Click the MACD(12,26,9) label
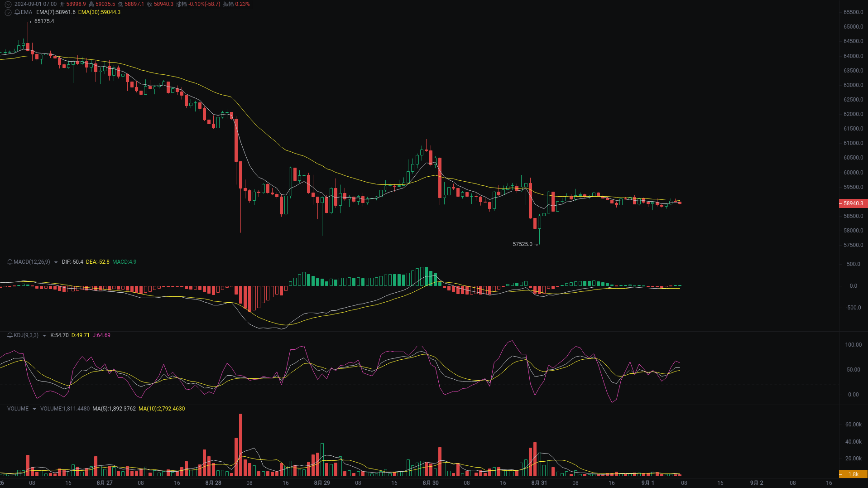This screenshot has width=868, height=488. (x=32, y=262)
